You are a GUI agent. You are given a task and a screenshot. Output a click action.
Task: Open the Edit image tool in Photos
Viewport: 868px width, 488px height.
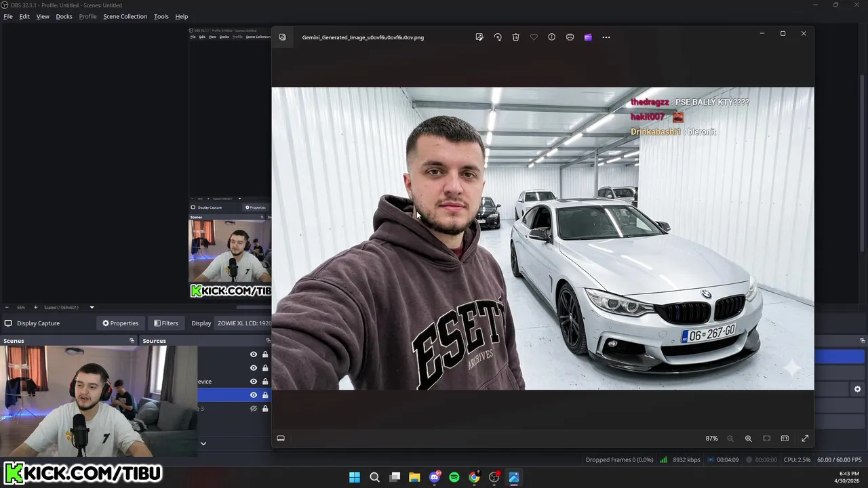point(479,37)
